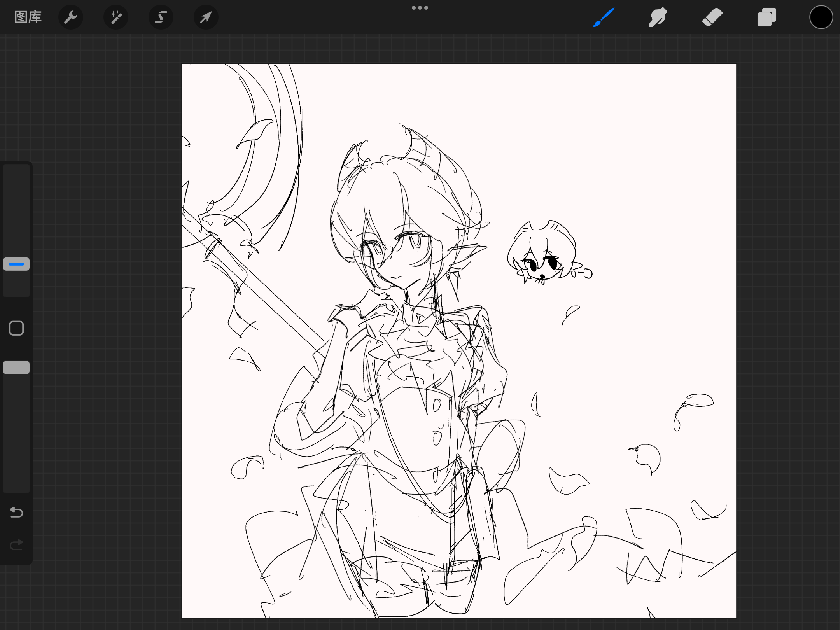
Task: Tap the square Modify button in sidebar
Action: (16, 328)
